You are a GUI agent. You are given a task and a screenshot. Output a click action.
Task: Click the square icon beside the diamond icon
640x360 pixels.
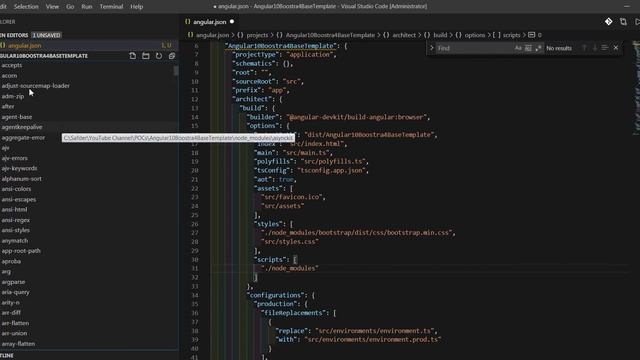pos(623,22)
